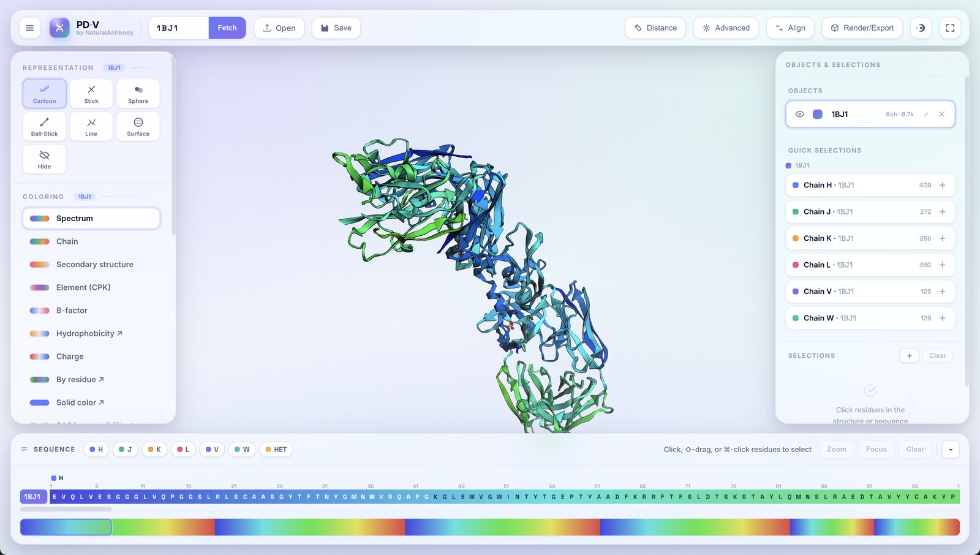Toggle chain J in sequence viewer
The image size is (980, 555).
click(126, 450)
